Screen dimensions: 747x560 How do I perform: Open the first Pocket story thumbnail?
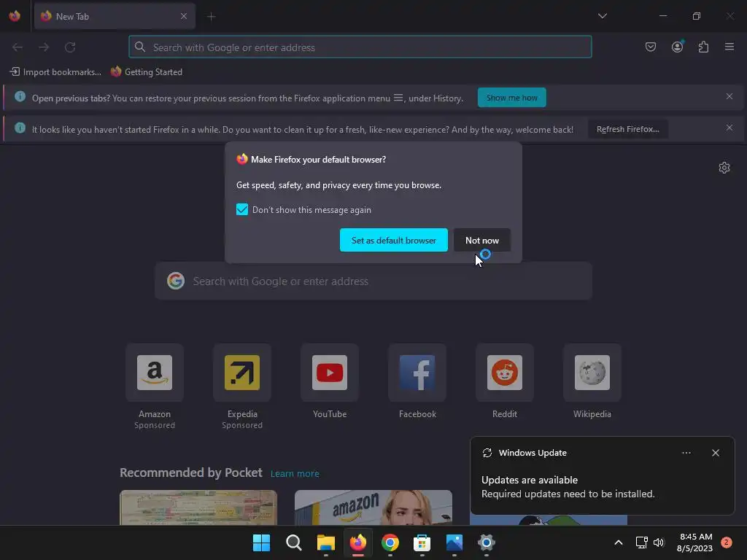tap(198, 507)
